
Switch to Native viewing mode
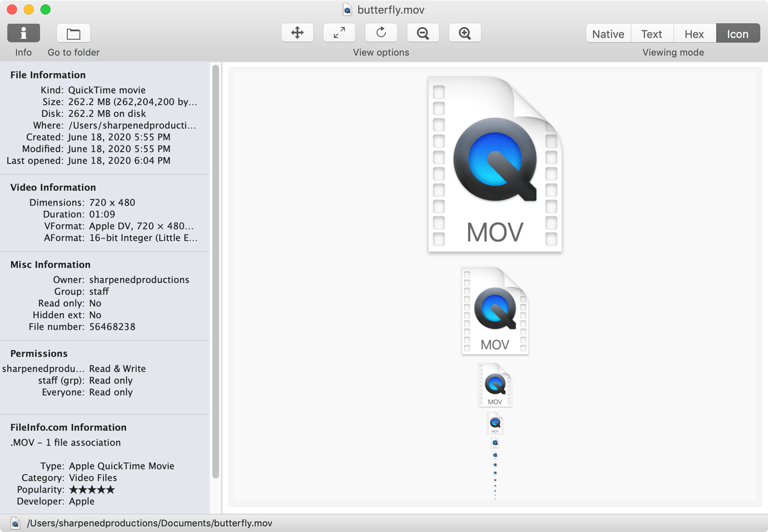click(608, 33)
